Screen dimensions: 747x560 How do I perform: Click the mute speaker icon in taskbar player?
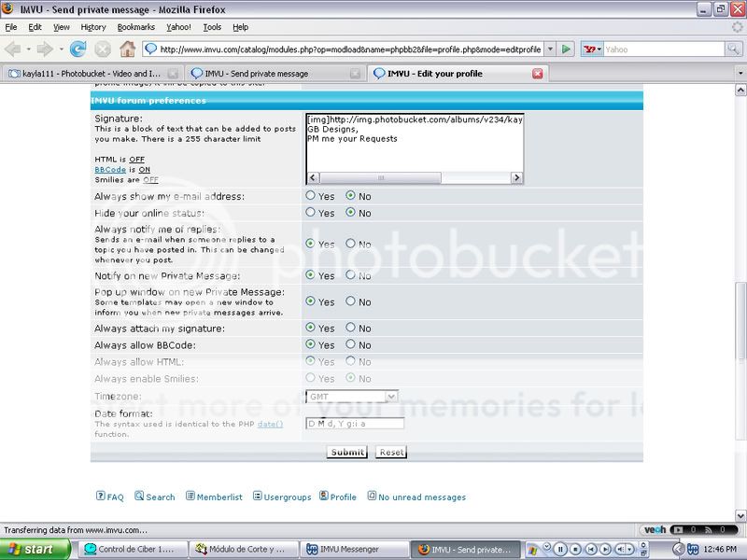tap(621, 549)
